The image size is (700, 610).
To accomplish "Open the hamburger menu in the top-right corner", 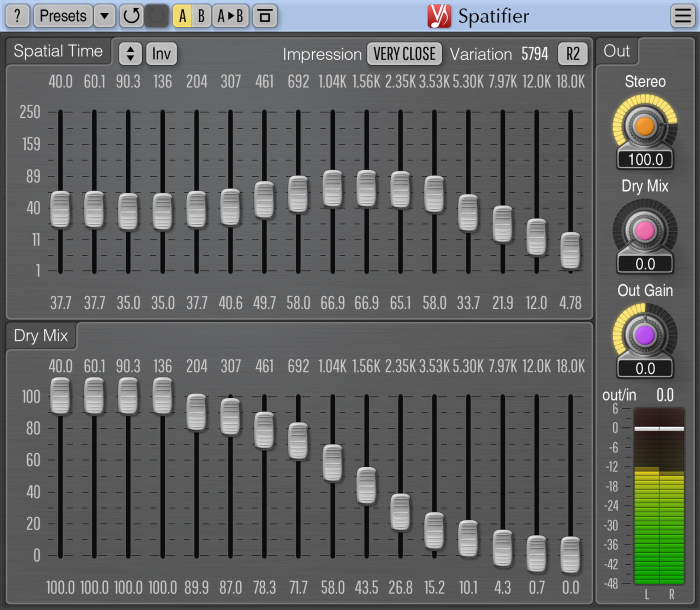I will pyautogui.click(x=682, y=16).
